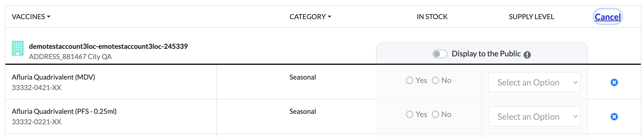Click the chevron arrow in the MDV supply dropdown
The height and width of the screenshot is (137, 644).
tap(575, 83)
